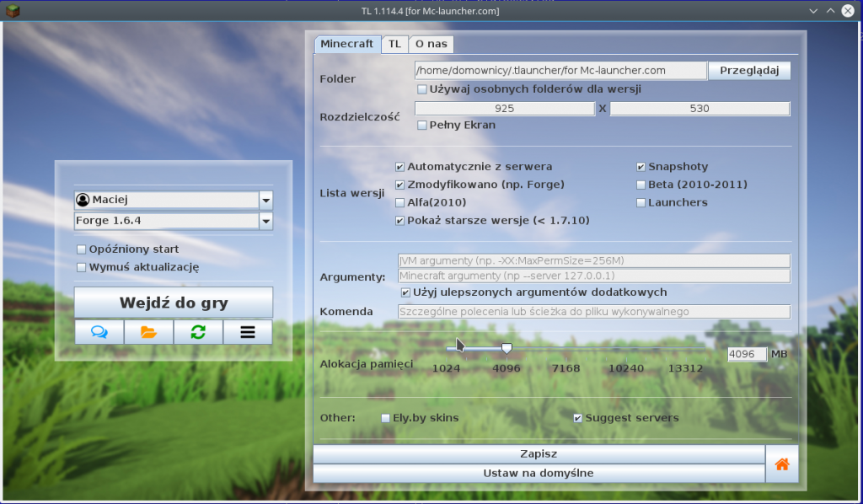The image size is (863, 504).
Task: Click the green refresh versions icon
Action: tap(198, 332)
